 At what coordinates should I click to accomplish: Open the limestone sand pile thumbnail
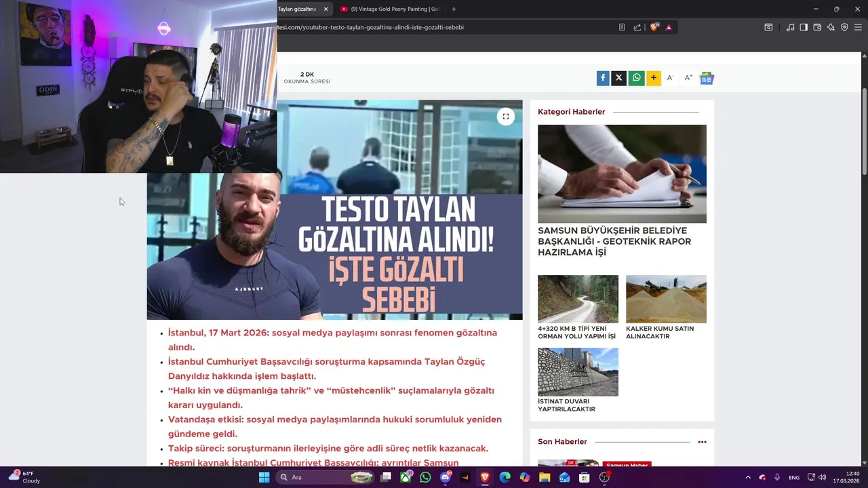click(x=666, y=299)
